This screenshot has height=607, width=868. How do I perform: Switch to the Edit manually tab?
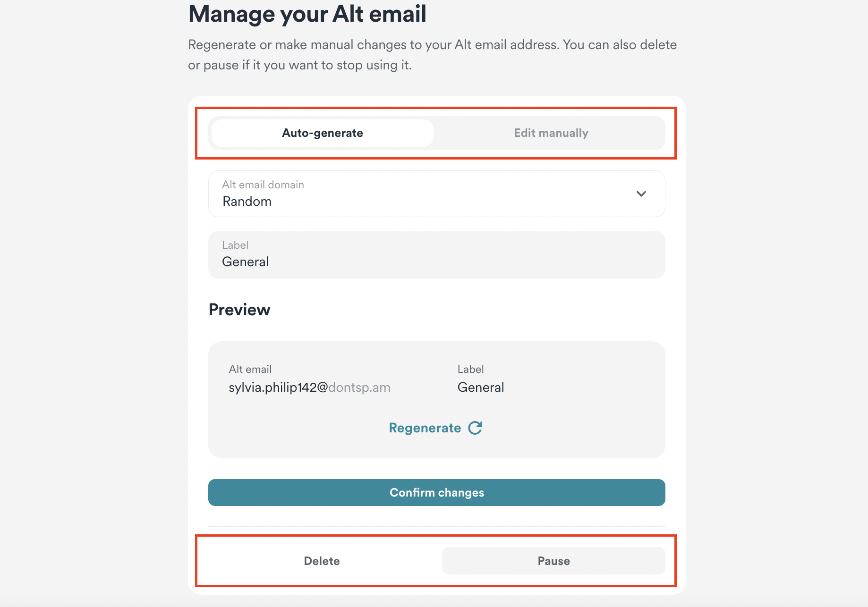tap(551, 133)
